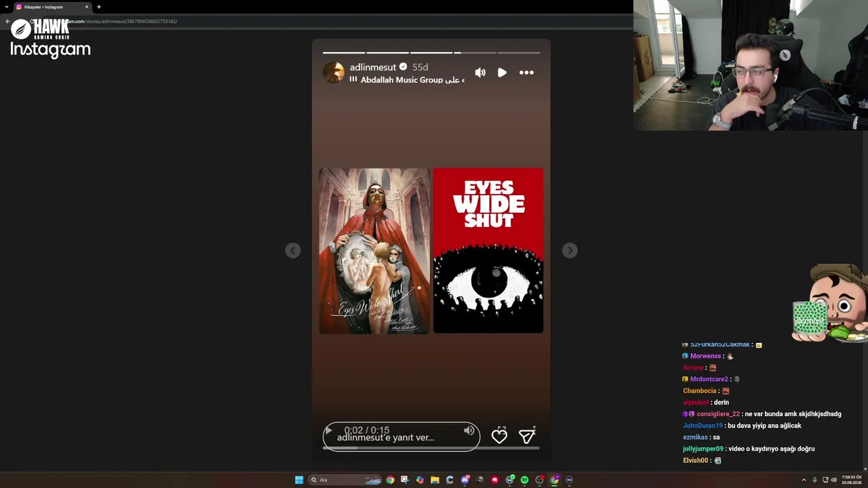Open the W icon app with green checkmark
The image size is (868, 488).
509,480
